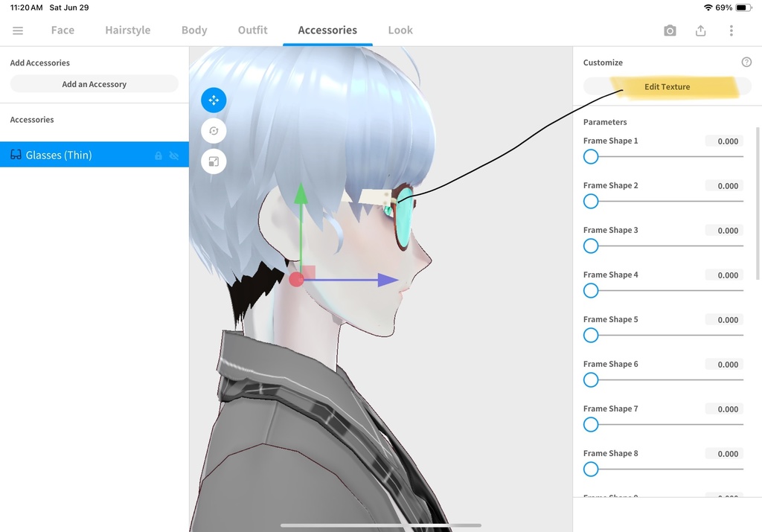Screen dimensions: 762x532
Task: Click the pink plane handle on gizmo
Action: (309, 272)
